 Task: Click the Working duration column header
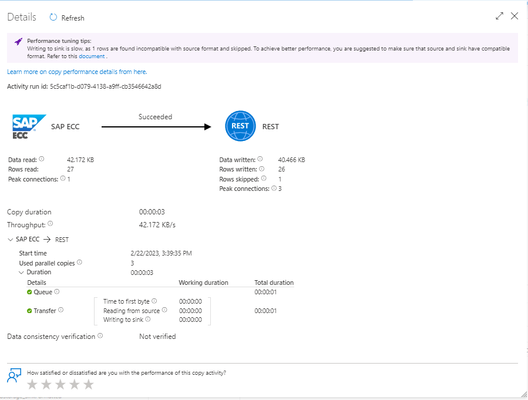tap(203, 282)
